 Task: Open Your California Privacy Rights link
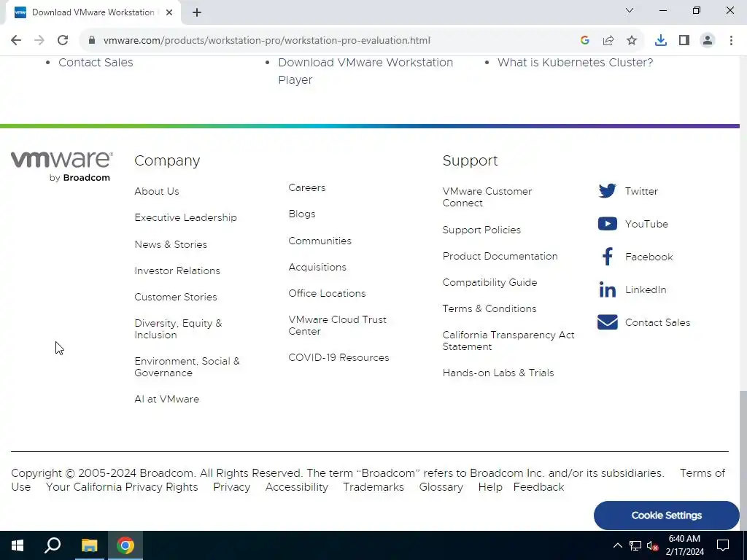tap(122, 487)
